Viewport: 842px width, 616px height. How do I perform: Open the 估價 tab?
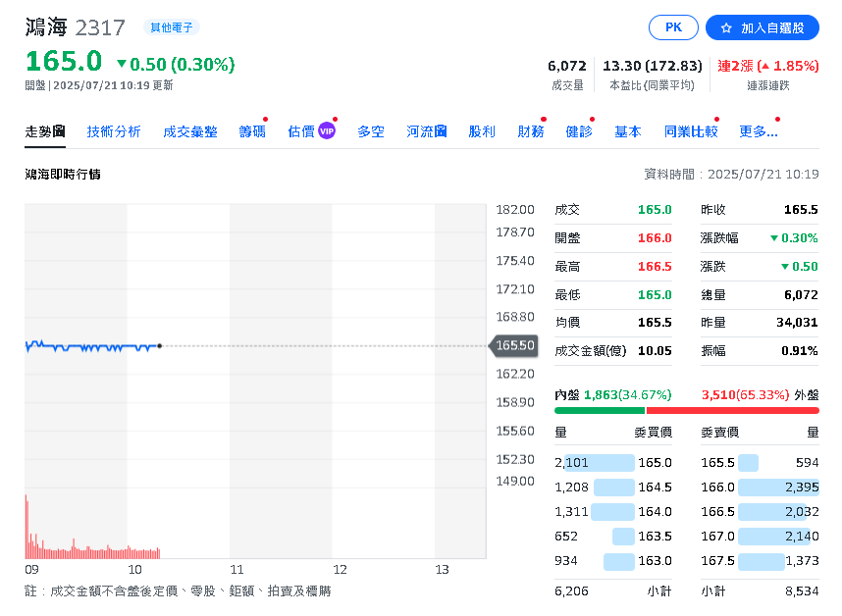click(301, 131)
